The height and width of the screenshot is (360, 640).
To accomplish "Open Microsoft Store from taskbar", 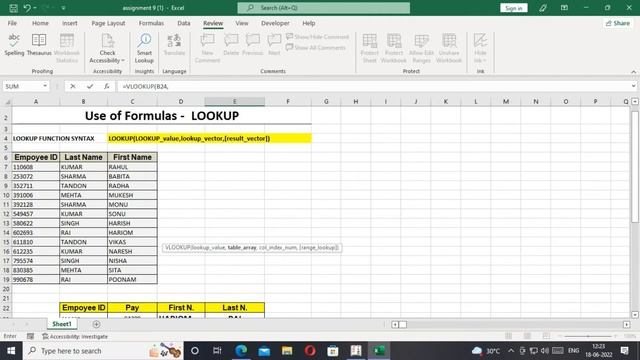I will 333,351.
